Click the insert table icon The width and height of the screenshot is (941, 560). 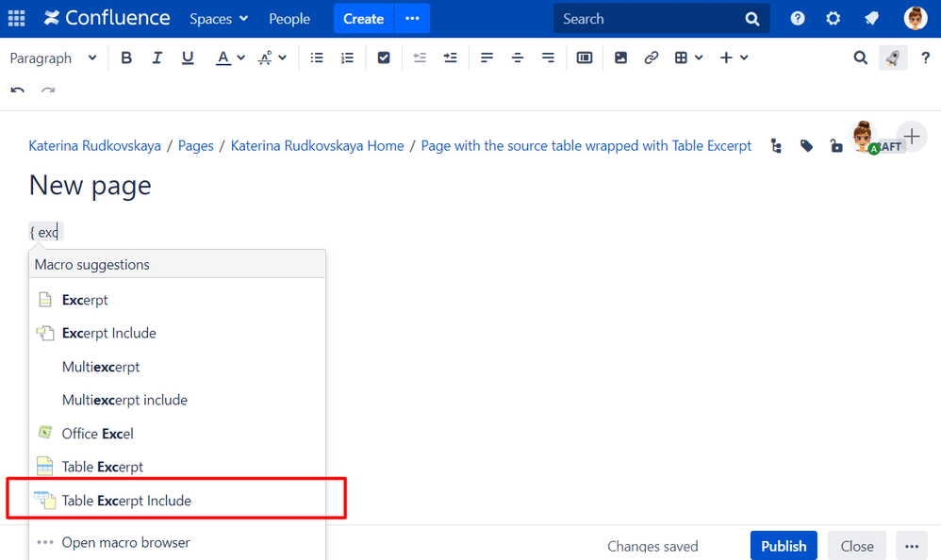point(681,58)
